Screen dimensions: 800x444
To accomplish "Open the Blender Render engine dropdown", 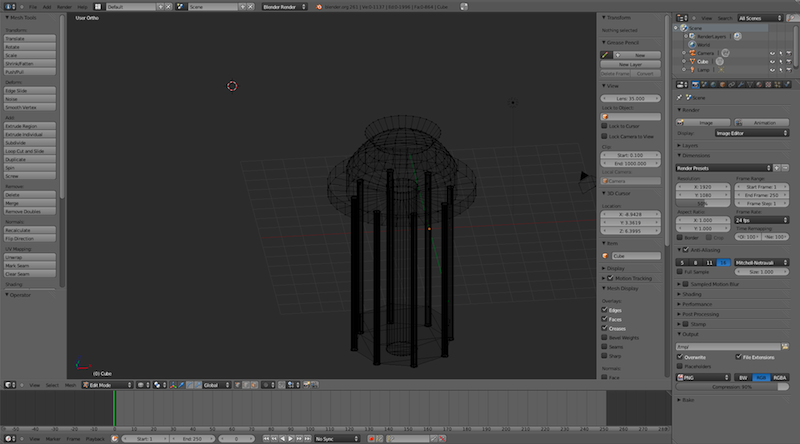I will (284, 7).
